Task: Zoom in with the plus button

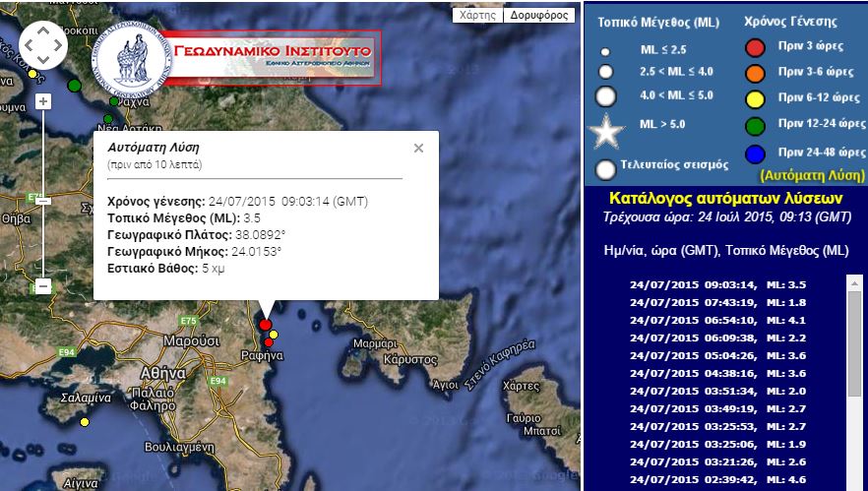Action: [x=43, y=101]
